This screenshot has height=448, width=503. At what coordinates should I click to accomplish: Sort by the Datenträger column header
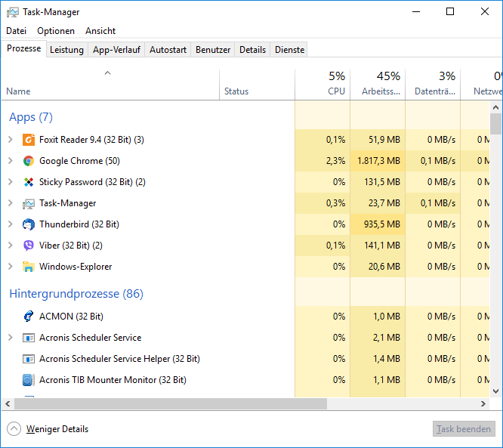[x=433, y=85]
